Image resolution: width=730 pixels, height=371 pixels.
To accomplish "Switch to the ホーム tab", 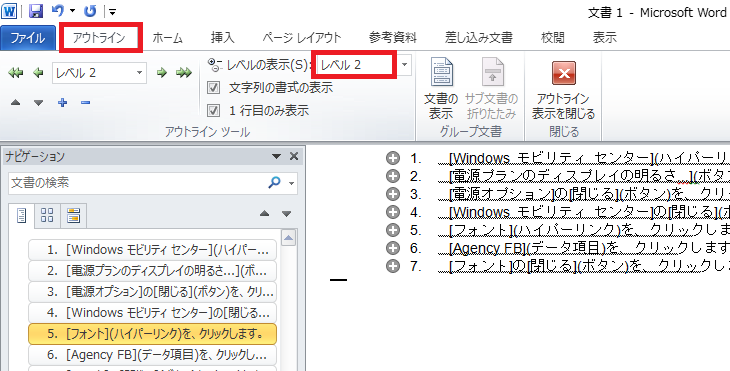I will (x=168, y=38).
